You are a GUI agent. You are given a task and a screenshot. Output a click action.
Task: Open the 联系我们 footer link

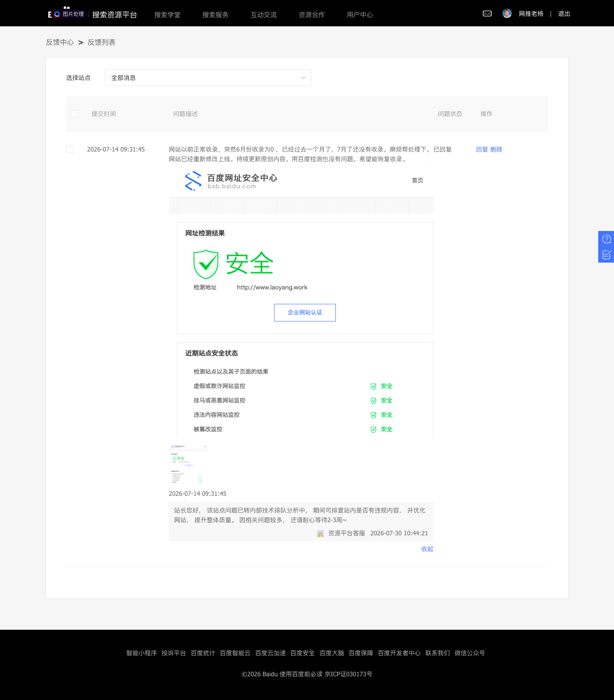point(438,653)
